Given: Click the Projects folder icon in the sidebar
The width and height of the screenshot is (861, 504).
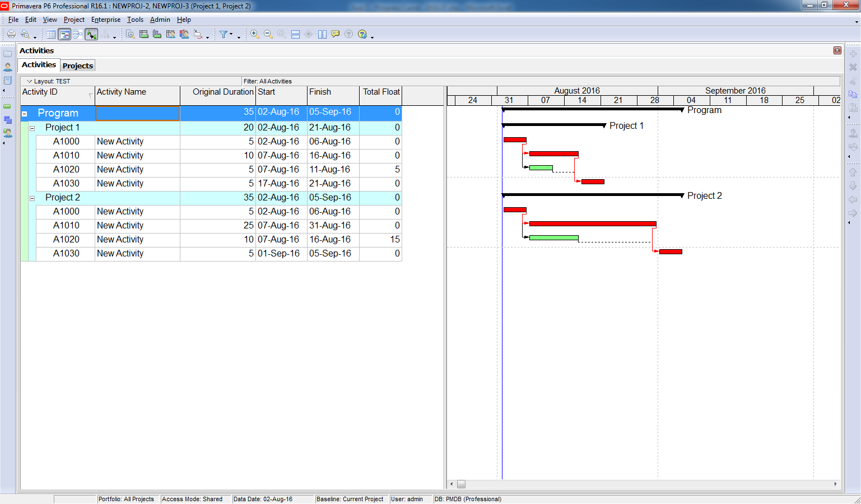Looking at the screenshot, I should tap(7, 54).
